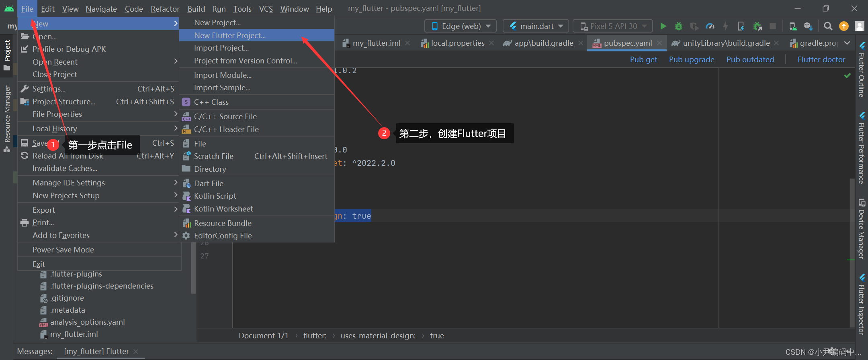Image resolution: width=868 pixels, height=360 pixels.
Task: Open Flutter Inspector side panel
Action: coord(862,304)
